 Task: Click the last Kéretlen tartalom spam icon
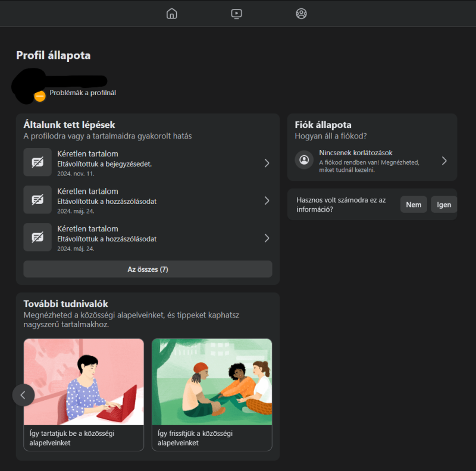coord(37,237)
